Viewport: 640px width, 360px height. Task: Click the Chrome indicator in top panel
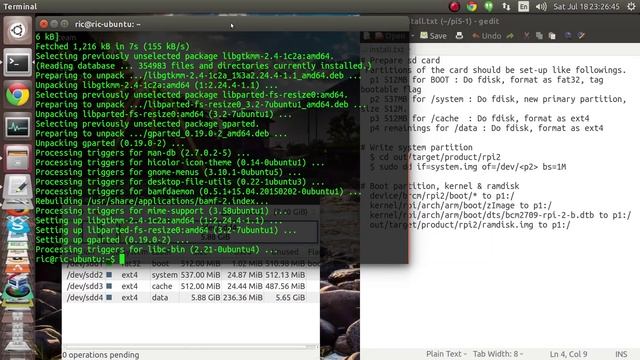tap(472, 6)
